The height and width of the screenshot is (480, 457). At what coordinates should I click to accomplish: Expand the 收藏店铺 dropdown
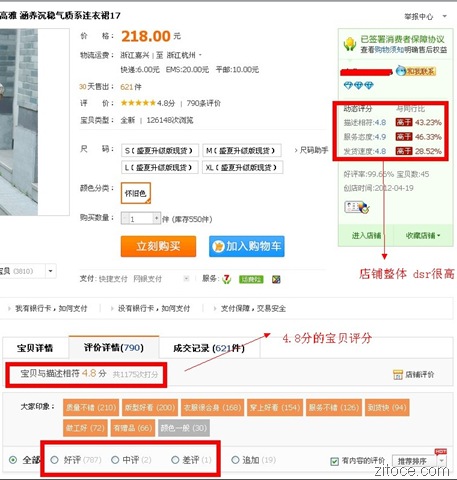[423, 235]
